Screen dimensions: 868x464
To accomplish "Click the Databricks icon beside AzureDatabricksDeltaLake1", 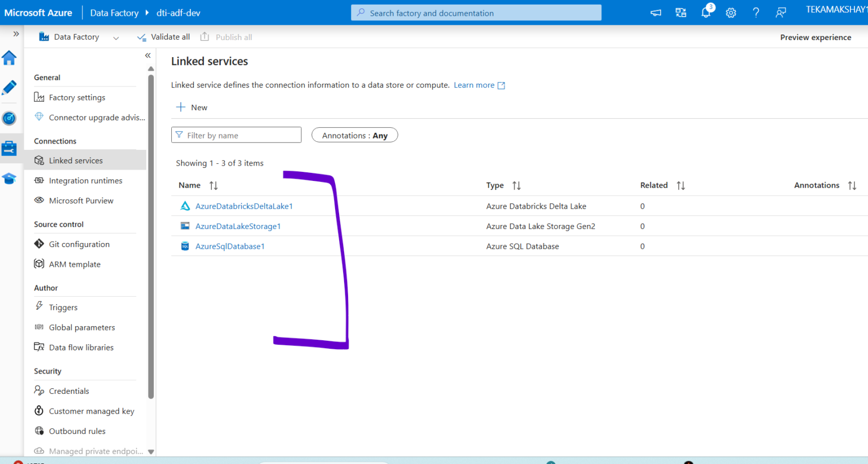I will tap(185, 206).
